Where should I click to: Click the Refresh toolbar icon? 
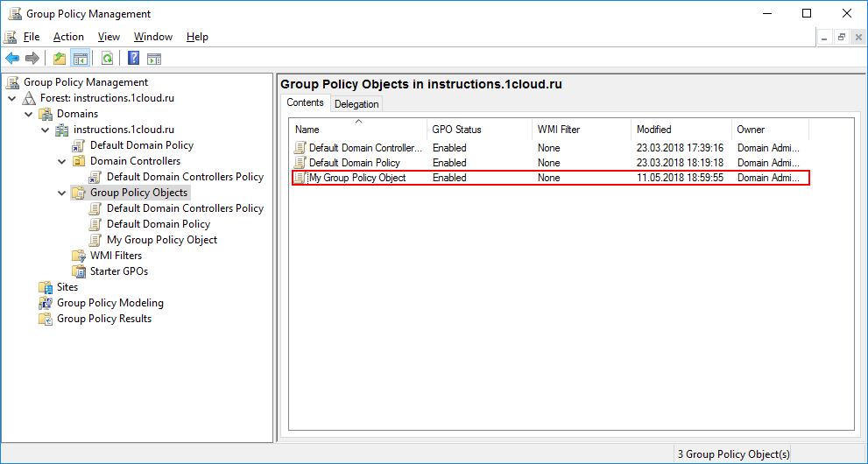pos(107,59)
